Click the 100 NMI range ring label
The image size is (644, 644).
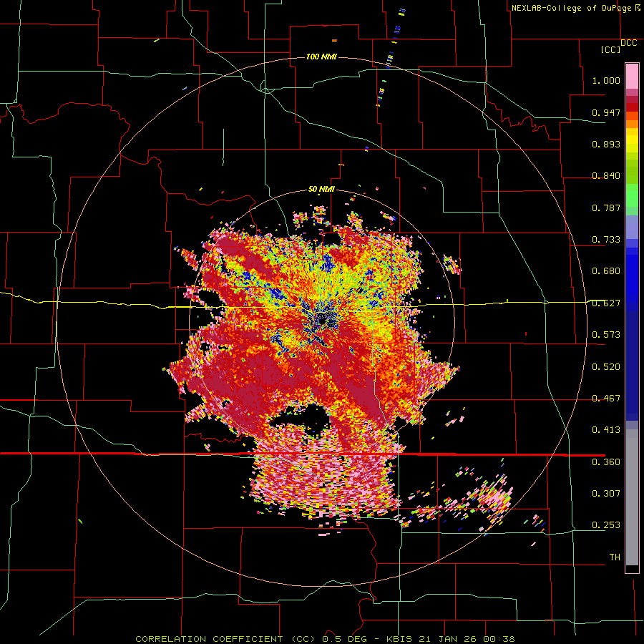[x=321, y=57]
